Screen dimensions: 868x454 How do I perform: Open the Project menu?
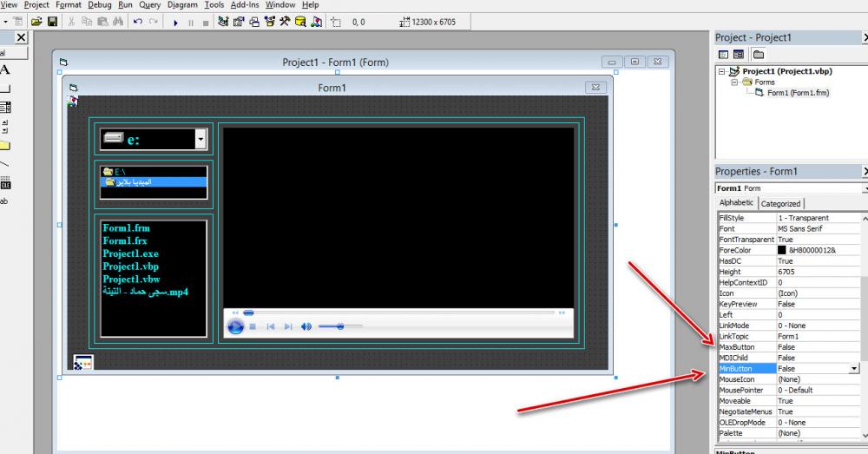(36, 5)
